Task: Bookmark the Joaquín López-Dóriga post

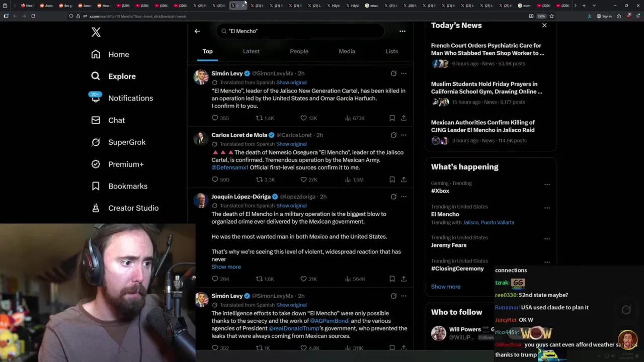Action: pyautogui.click(x=392, y=279)
